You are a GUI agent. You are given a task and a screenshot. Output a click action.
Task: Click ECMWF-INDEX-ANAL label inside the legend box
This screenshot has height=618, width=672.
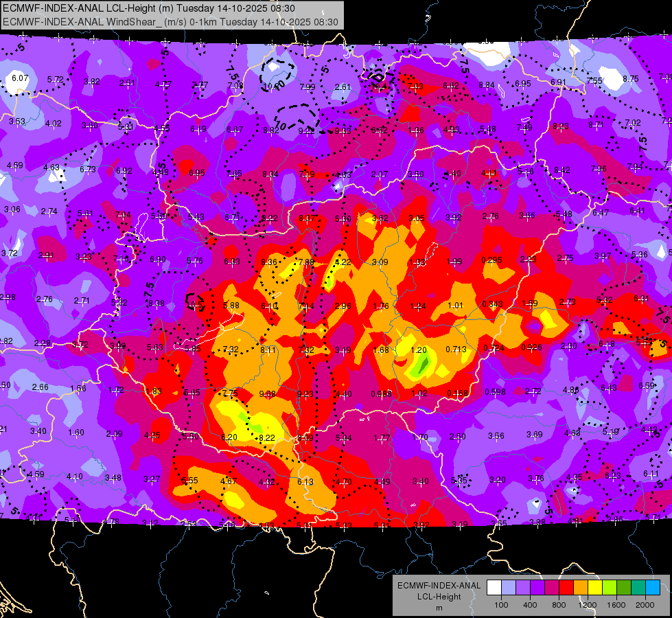pos(439,586)
